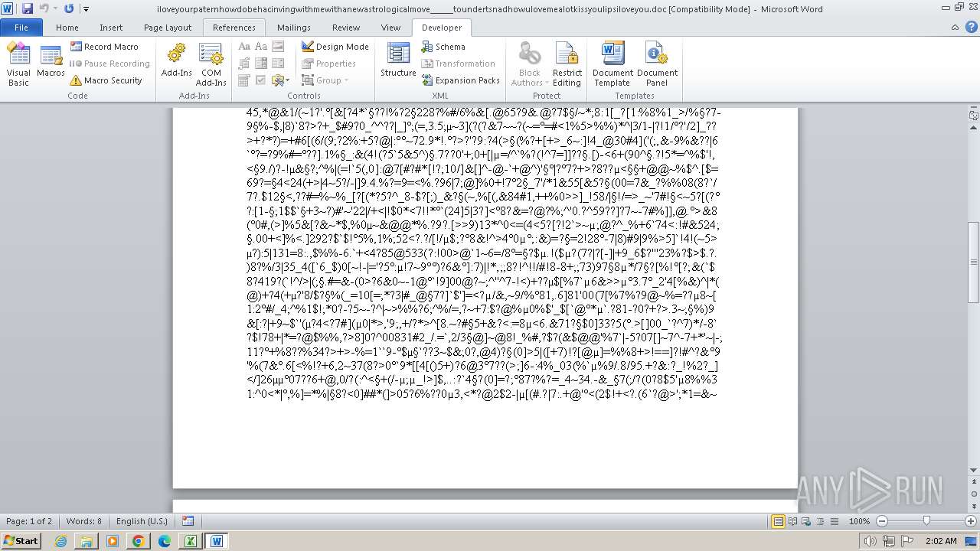Switch to Web Layout view
980x551 pixels.
click(806, 521)
